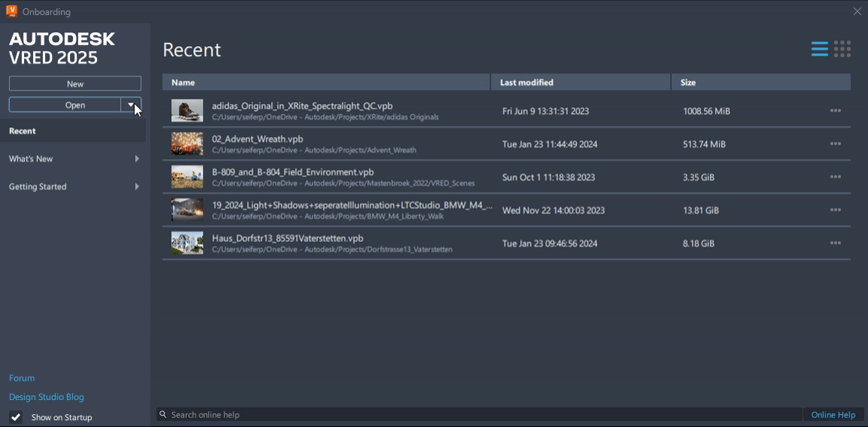
Task: Open more options for adidas_Original_in_XRite_Spectralight_QC.vpb
Action: pos(836,111)
